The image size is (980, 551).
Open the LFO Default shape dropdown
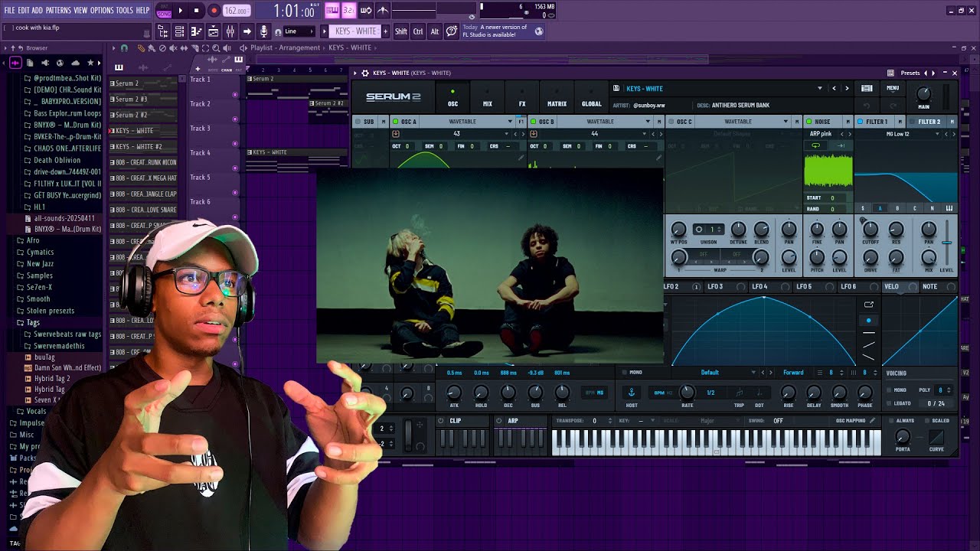(x=716, y=373)
